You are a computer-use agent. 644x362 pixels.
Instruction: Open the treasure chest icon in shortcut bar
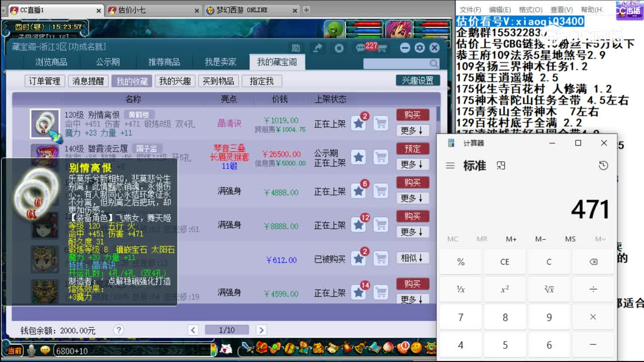(x=262, y=347)
